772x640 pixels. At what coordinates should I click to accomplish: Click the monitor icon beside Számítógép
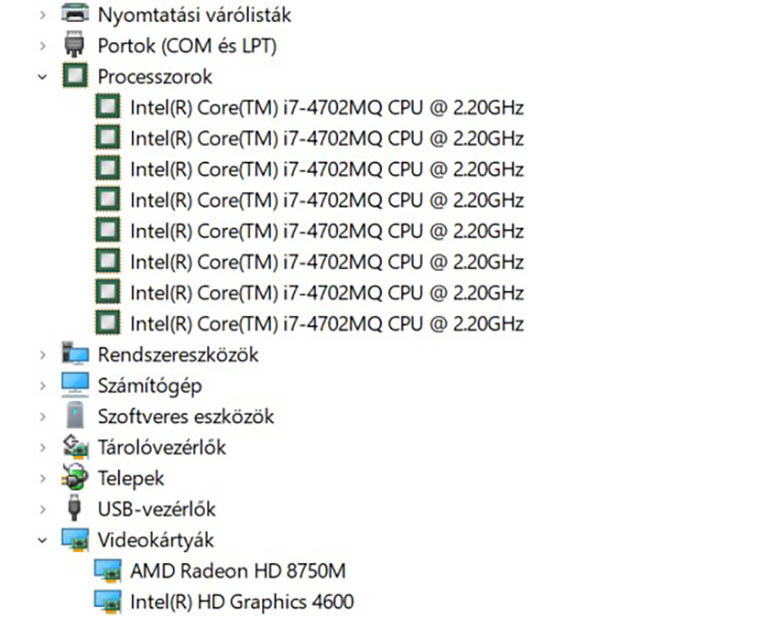click(x=75, y=384)
